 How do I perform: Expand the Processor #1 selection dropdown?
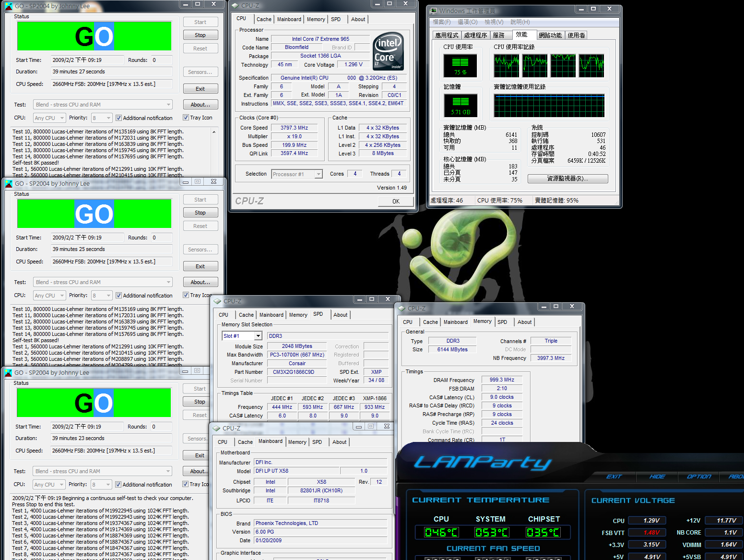click(x=319, y=174)
